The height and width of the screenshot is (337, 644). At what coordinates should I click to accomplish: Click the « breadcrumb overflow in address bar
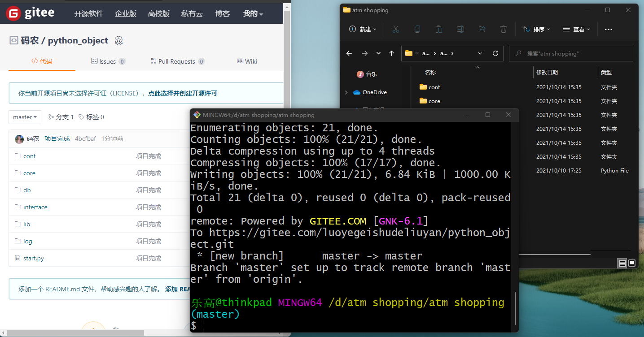417,53
